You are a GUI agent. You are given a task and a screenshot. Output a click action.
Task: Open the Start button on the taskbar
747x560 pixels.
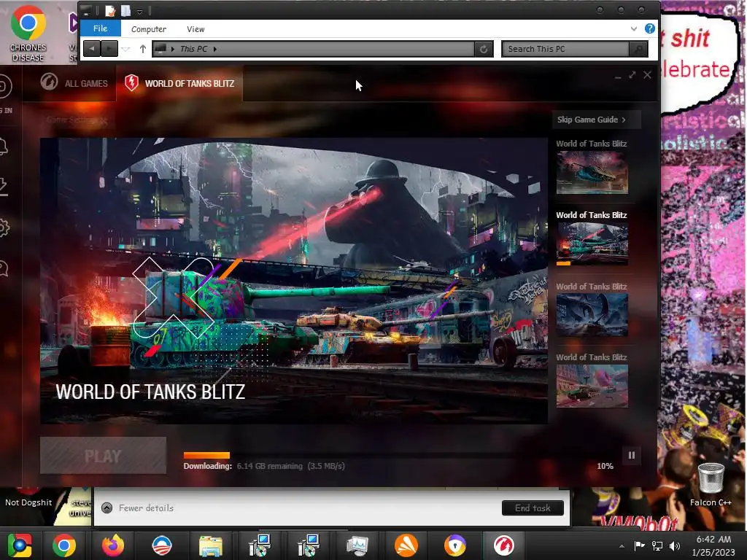coord(19,545)
